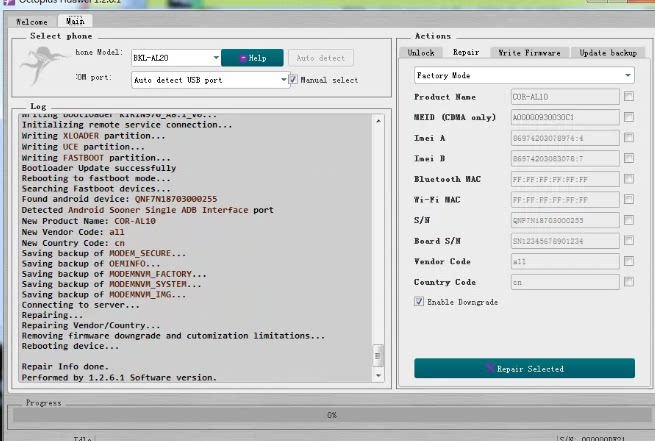Click the Imei B input field
This screenshot has width=655, height=441.
(565, 158)
